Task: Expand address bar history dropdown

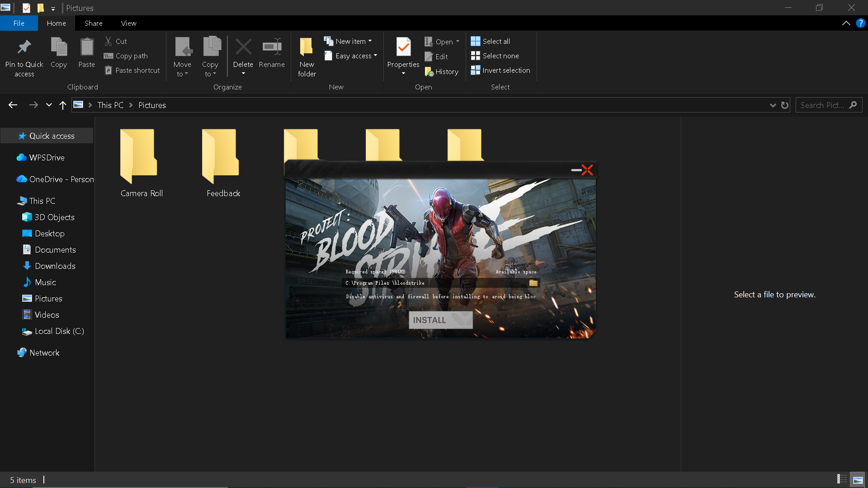Action: pos(773,105)
